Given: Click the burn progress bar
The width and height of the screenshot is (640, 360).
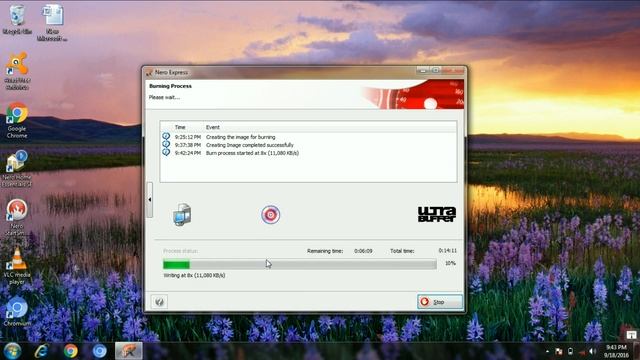Looking at the screenshot, I should tap(300, 264).
